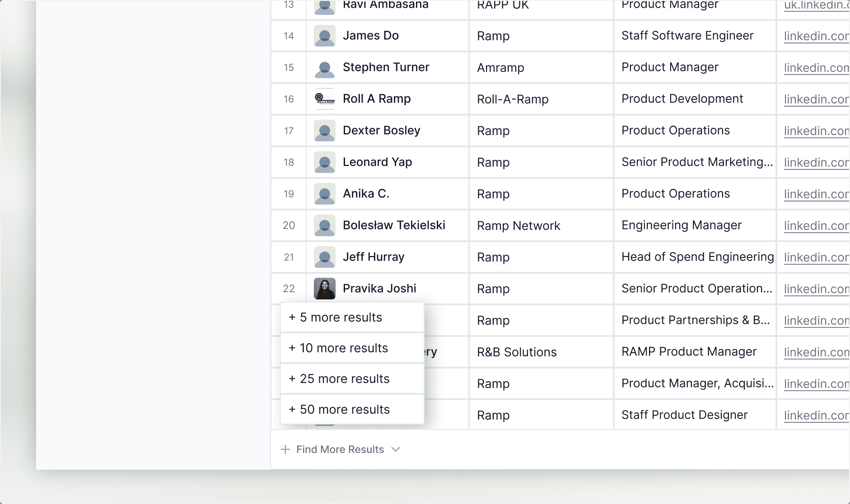
Task: Click the Product Partnerships & B... cell
Action: (x=695, y=320)
